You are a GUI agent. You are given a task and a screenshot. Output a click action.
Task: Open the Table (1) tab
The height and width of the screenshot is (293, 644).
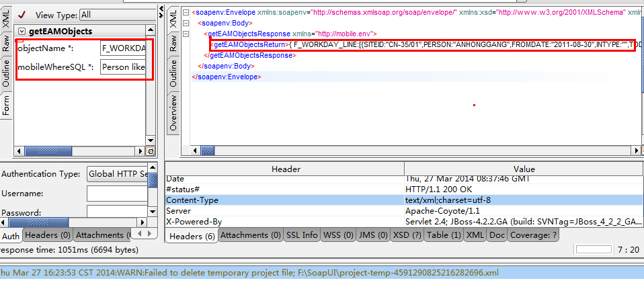[444, 235]
